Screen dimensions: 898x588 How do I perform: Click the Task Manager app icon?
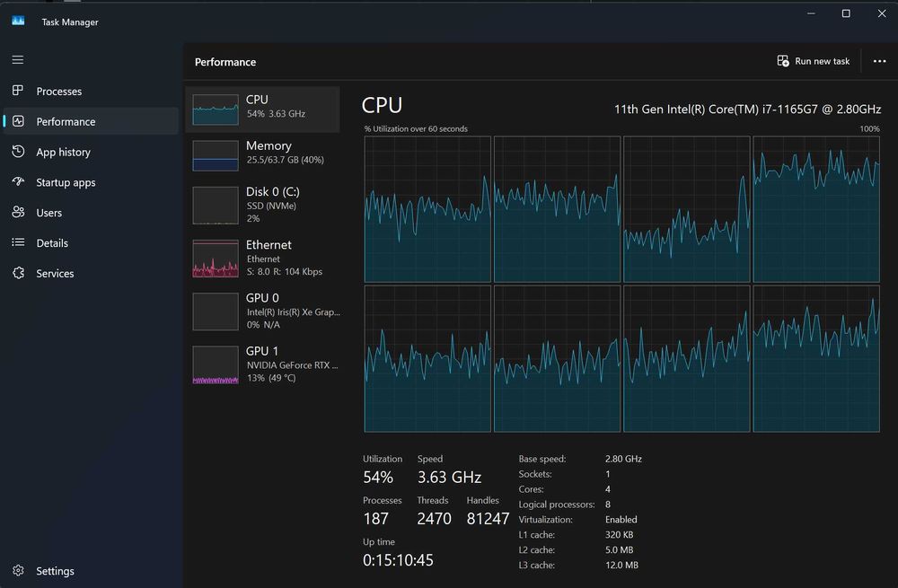point(18,22)
